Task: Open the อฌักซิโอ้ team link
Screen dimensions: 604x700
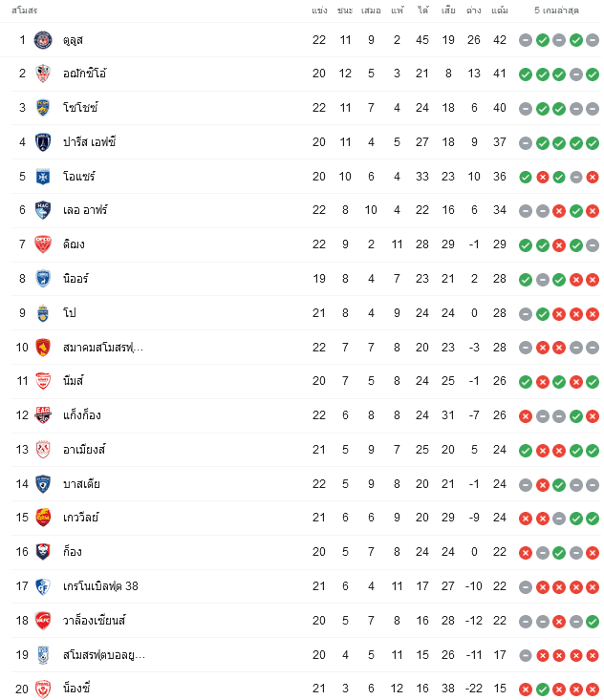Action: pyautogui.click(x=84, y=74)
